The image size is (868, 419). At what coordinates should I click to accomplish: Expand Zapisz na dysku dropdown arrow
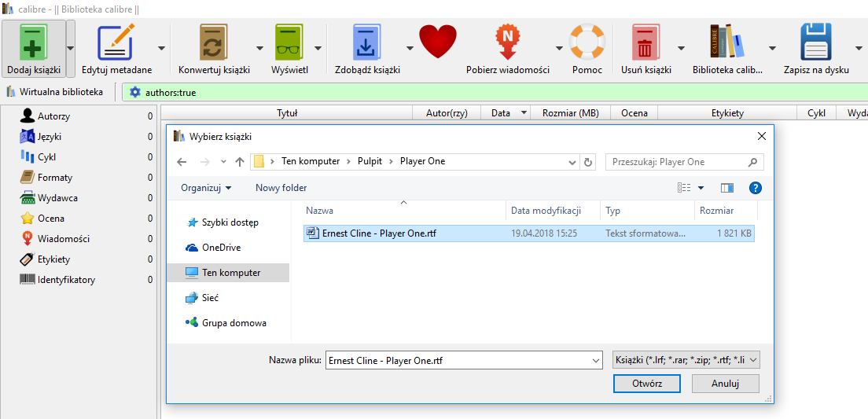[859, 49]
